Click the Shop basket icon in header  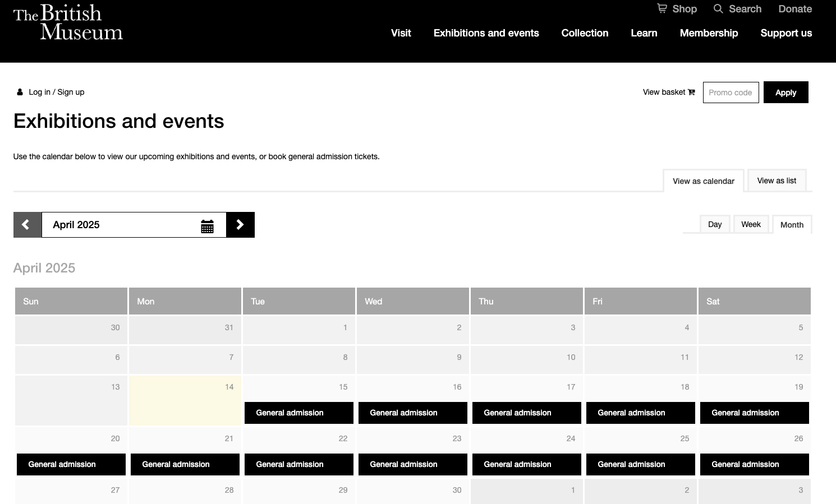pyautogui.click(x=662, y=8)
